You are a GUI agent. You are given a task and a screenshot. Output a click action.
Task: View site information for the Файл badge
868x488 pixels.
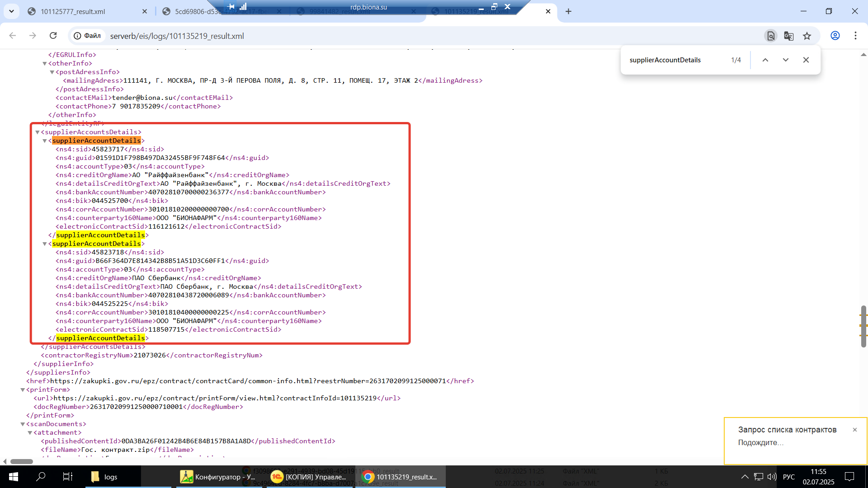pos(87,36)
